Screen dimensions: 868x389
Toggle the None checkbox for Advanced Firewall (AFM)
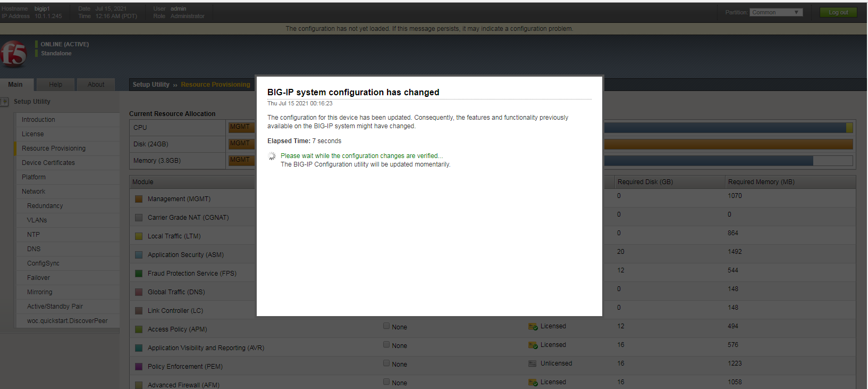(x=386, y=382)
